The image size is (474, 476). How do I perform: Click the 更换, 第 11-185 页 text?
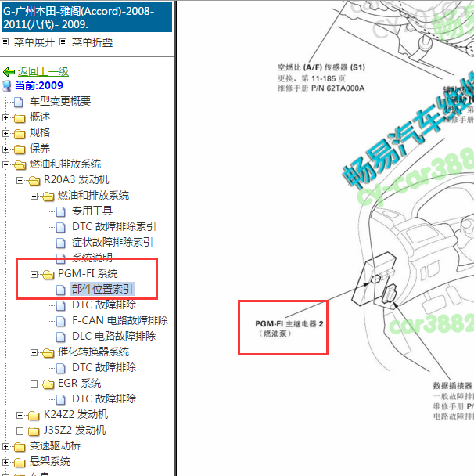click(x=311, y=78)
